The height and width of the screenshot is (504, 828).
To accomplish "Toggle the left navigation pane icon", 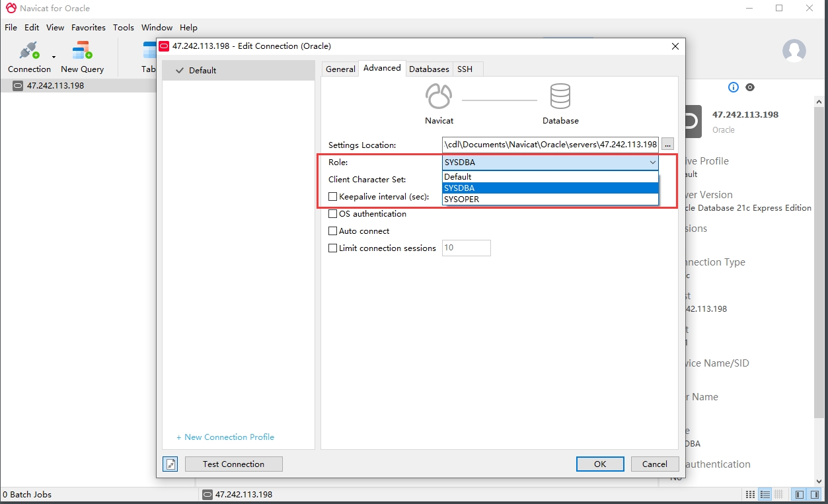I will click(799, 494).
